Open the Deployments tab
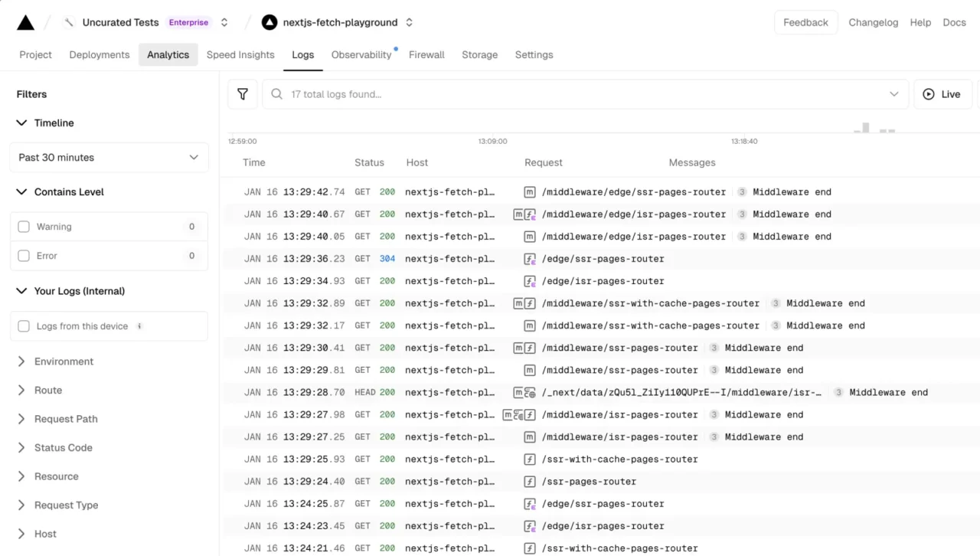This screenshot has width=980, height=556. pyautogui.click(x=100, y=54)
